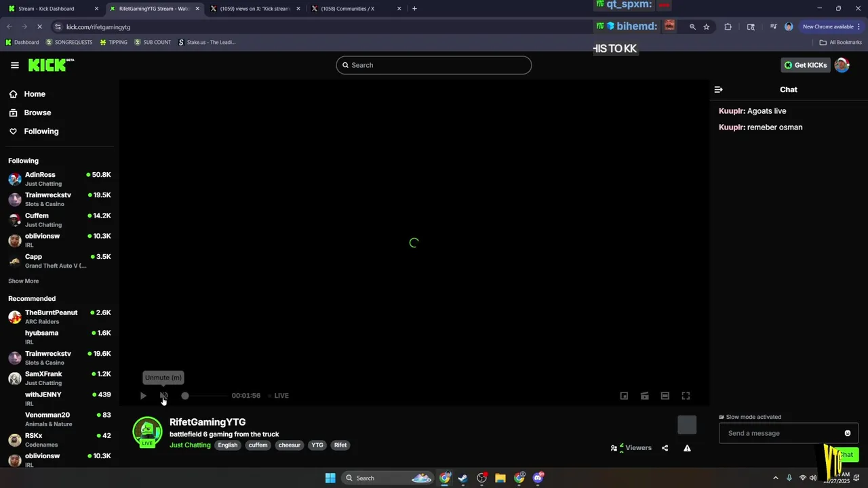This screenshot has height=488, width=868.
Task: Open Venomman20 recommended channel
Action: point(60,419)
